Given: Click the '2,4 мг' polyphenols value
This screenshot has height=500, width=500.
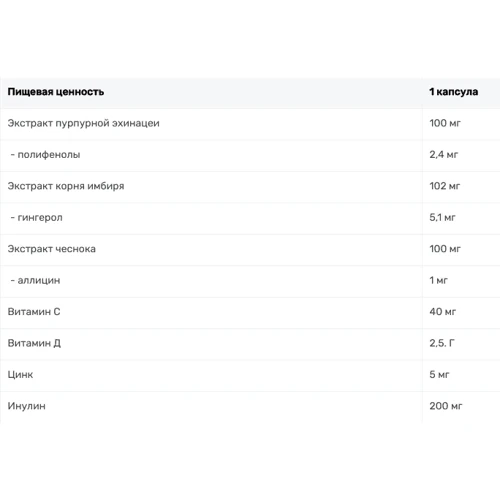Looking at the screenshot, I should coord(444,155).
